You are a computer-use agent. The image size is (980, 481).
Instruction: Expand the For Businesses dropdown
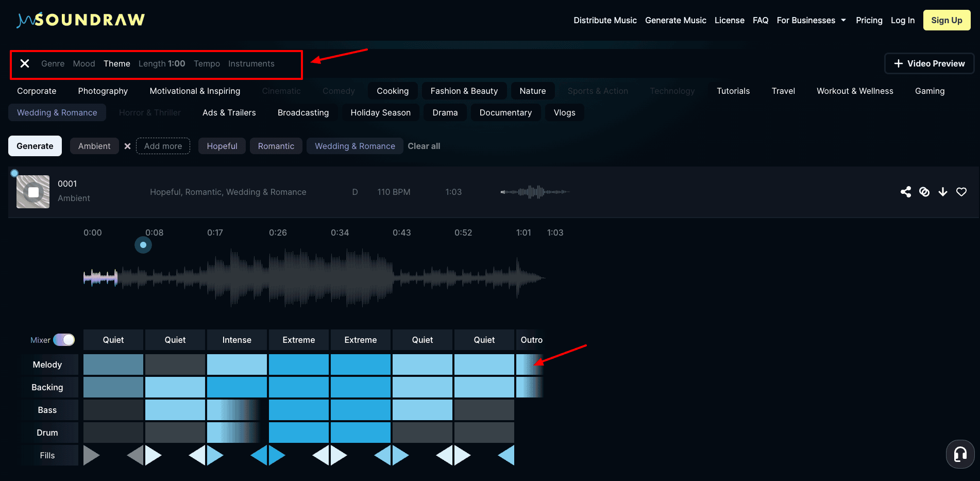click(x=811, y=20)
